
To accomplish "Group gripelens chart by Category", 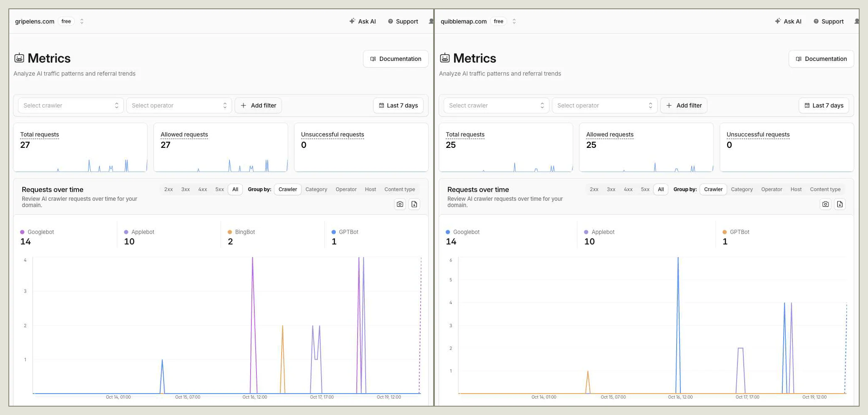I will 316,189.
